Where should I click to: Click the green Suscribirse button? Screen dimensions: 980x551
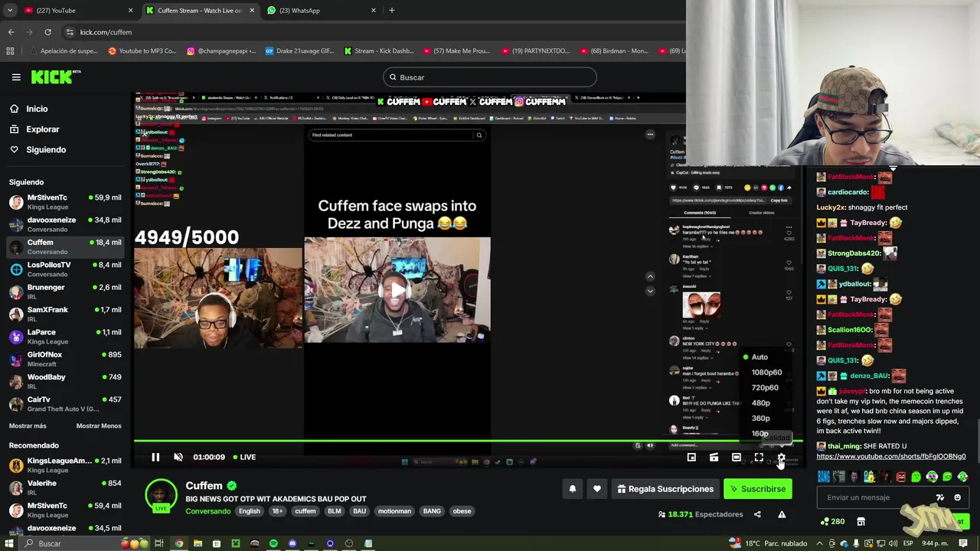click(x=758, y=489)
